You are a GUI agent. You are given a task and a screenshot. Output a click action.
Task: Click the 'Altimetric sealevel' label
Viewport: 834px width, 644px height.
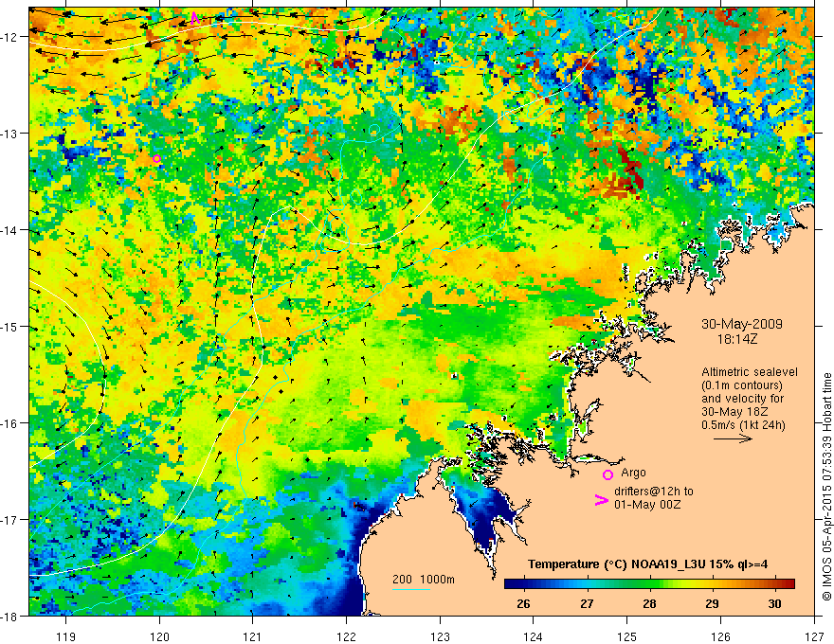pos(750,372)
